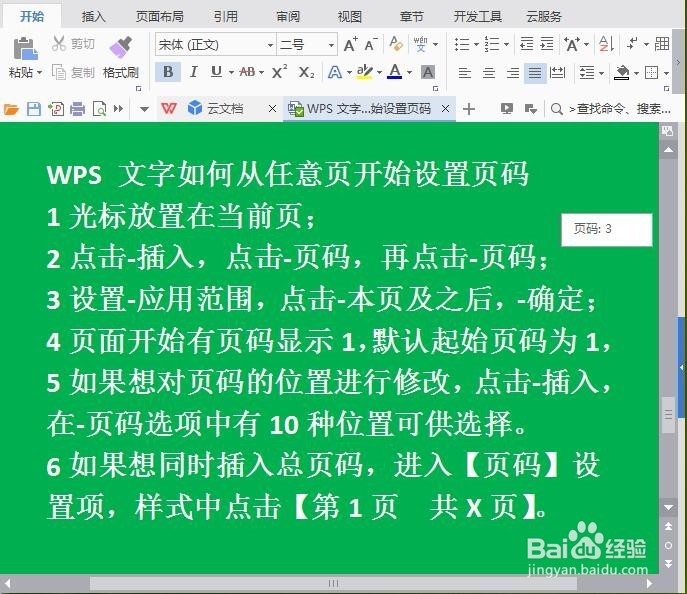Viewport: 687px width, 594px height.
Task: Open the 审阅 tab
Action: 288,17
